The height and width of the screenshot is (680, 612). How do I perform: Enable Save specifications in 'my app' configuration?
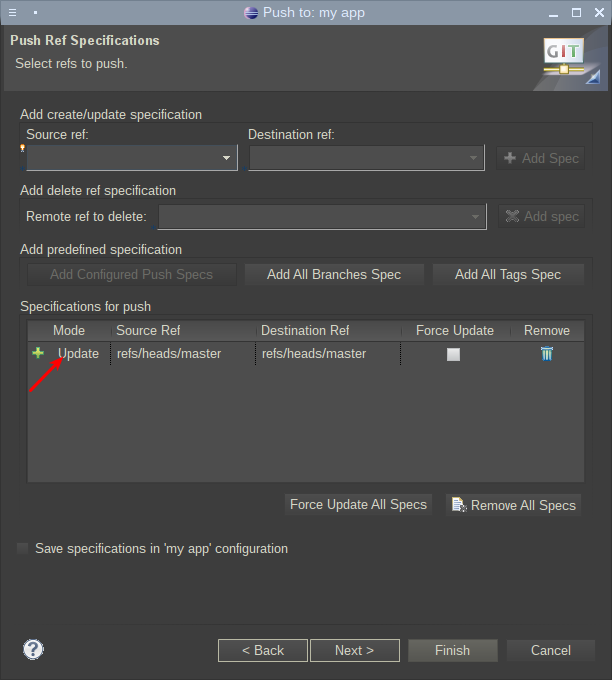[x=23, y=549]
